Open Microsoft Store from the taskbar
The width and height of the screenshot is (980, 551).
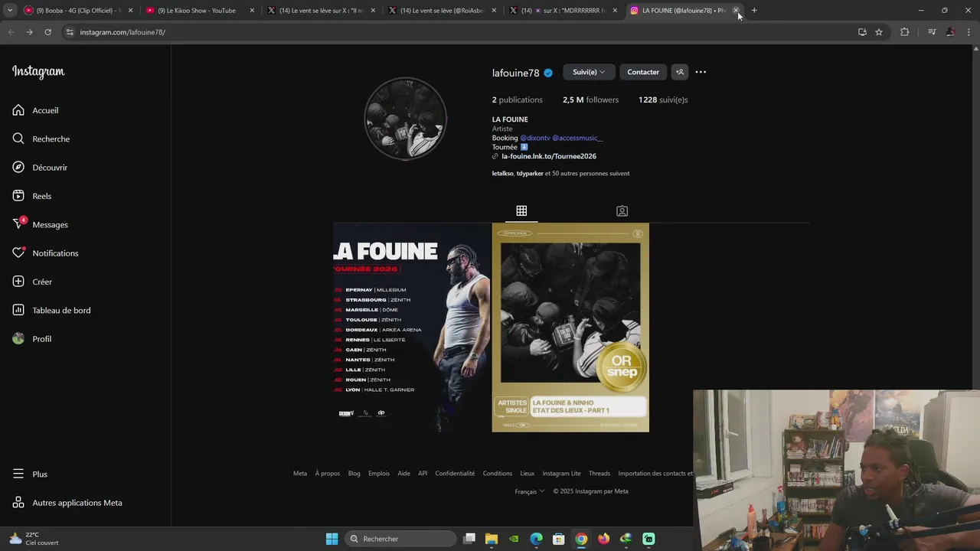pos(558,539)
